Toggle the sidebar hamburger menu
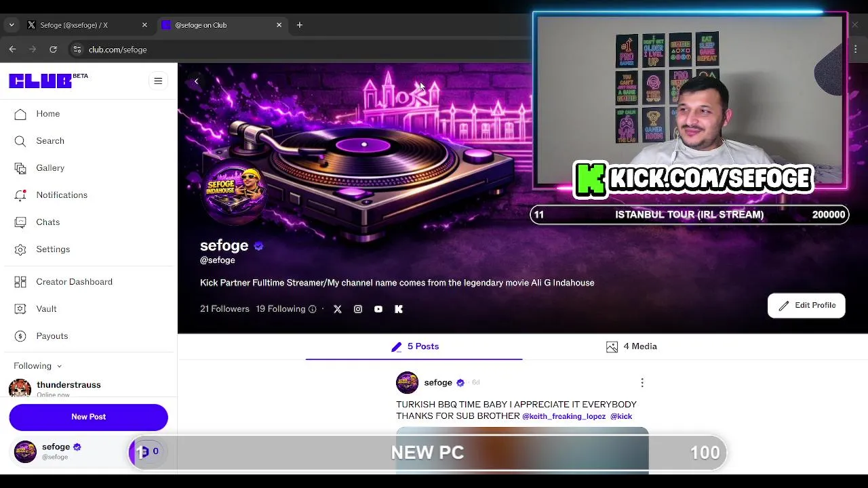 pyautogui.click(x=158, y=81)
